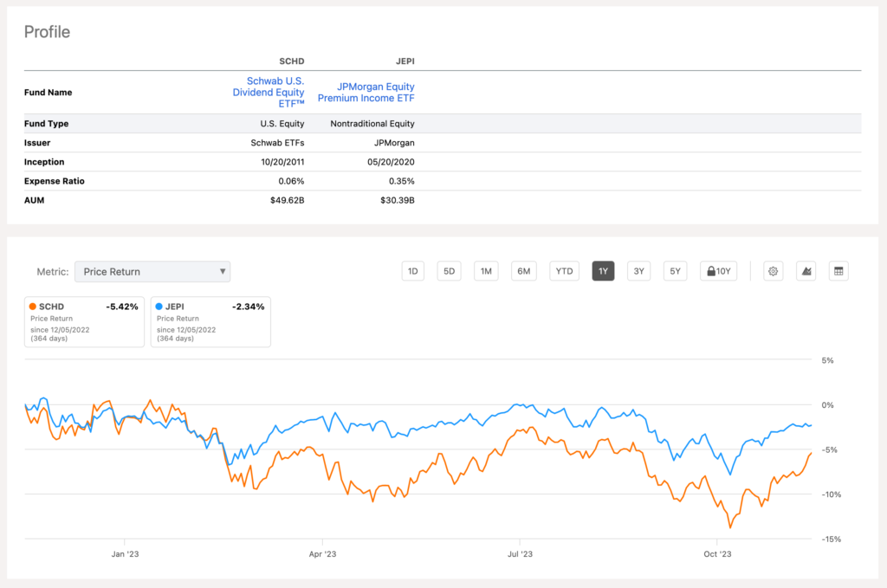This screenshot has width=887, height=588.
Task: Select the YTD time range
Action: coord(564,271)
